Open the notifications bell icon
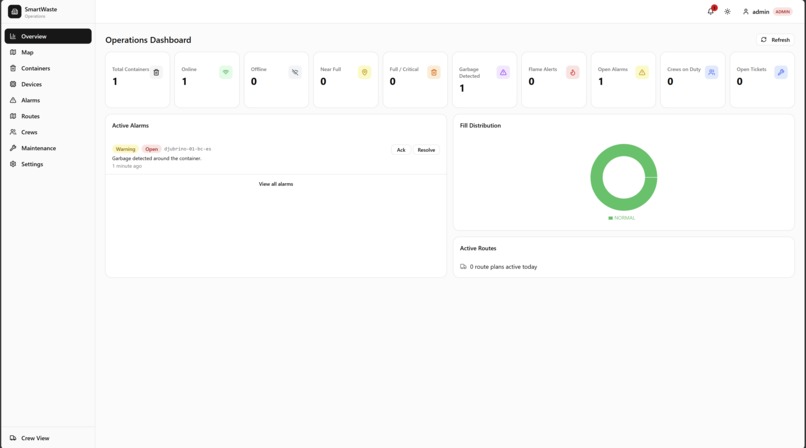This screenshot has height=448, width=806. 710,11
